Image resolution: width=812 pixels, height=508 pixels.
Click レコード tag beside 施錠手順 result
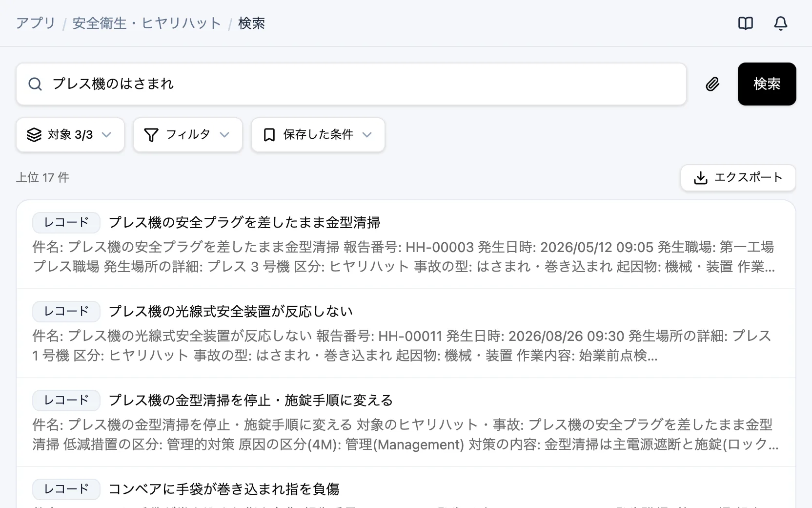66,401
